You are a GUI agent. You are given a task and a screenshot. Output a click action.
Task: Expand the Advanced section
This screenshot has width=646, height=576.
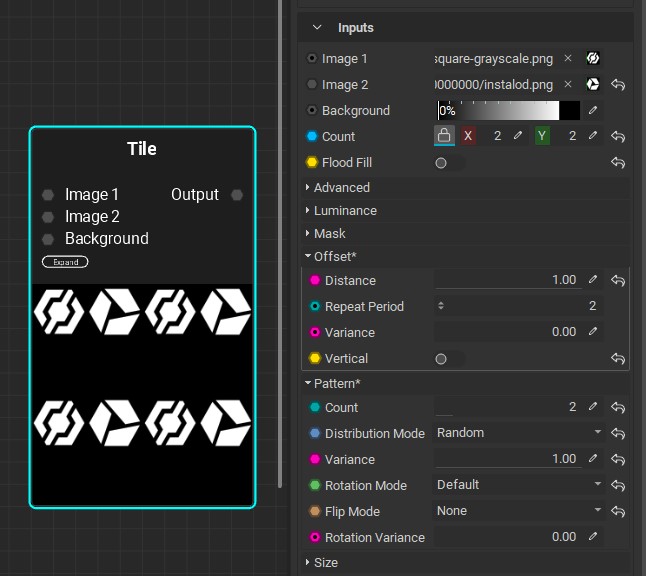tap(341, 188)
